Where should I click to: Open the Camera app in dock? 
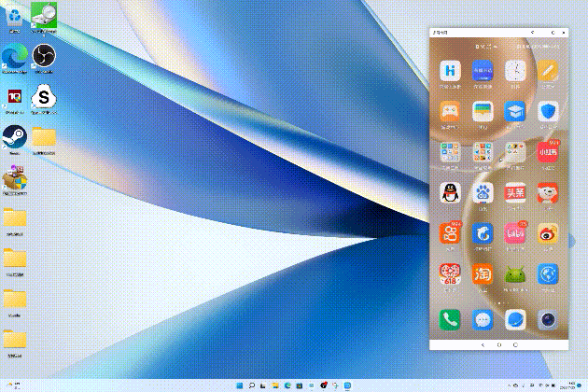tap(548, 319)
